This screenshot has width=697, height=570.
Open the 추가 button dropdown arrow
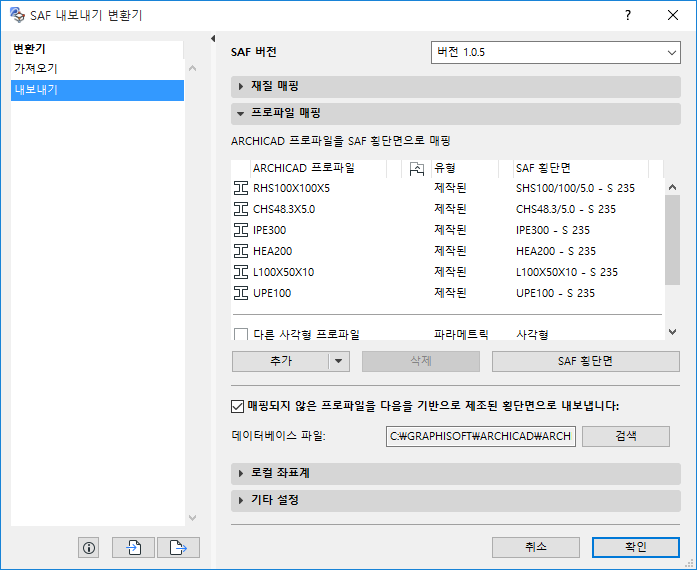click(339, 361)
